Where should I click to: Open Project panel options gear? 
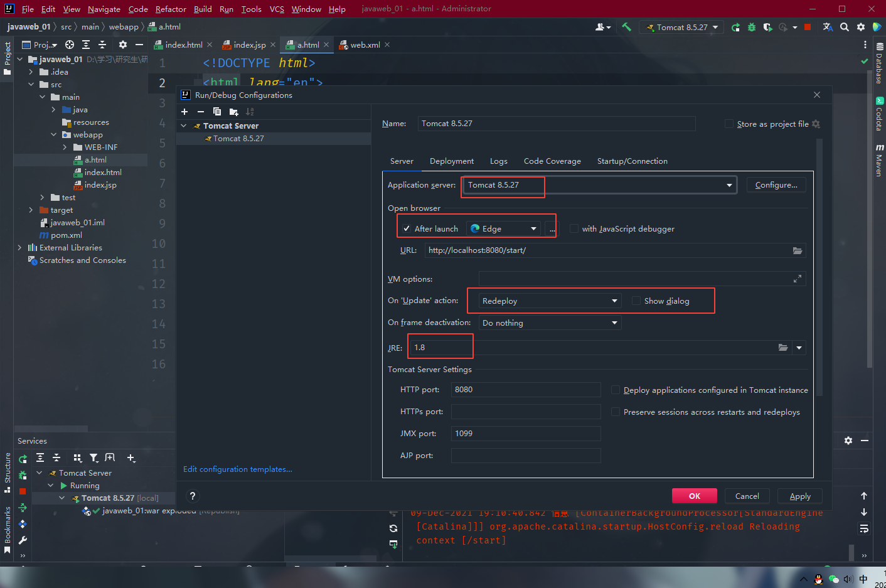point(123,45)
